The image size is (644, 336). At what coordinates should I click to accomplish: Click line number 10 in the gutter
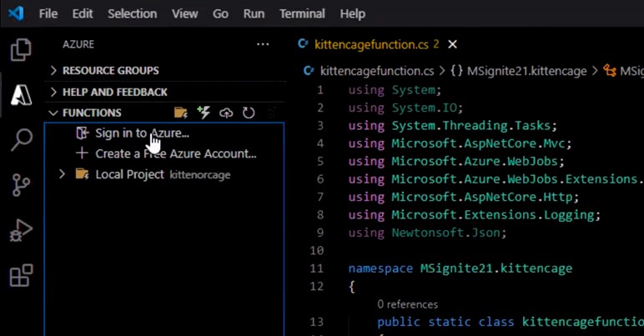point(317,250)
